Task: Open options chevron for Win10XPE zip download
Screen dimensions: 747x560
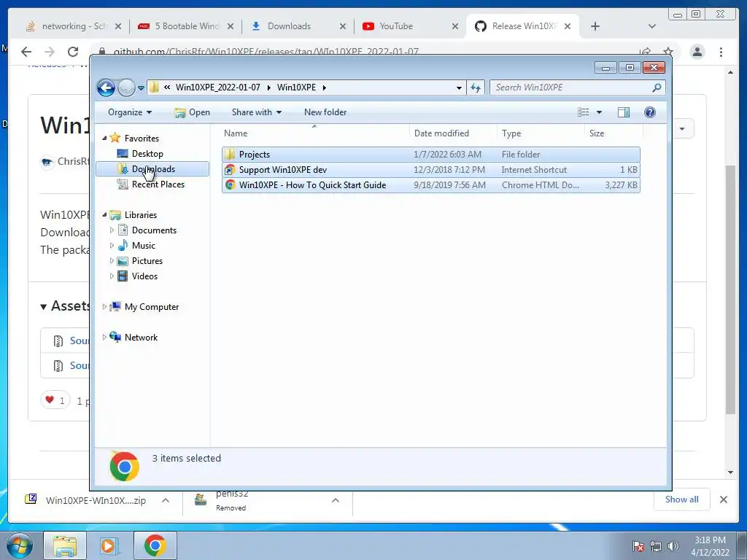Action: tap(166, 500)
